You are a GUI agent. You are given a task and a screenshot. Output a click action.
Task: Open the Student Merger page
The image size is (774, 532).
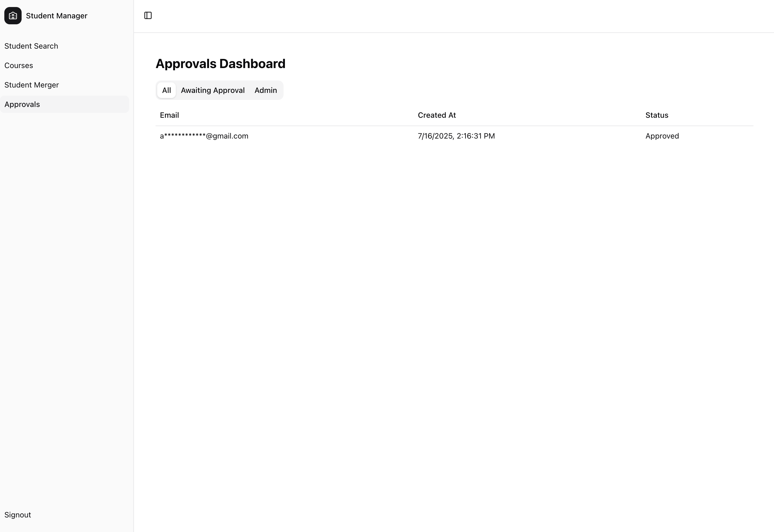(x=32, y=85)
